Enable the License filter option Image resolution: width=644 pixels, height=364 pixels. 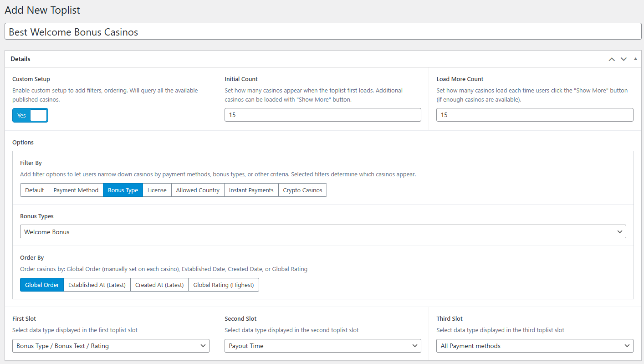point(157,190)
